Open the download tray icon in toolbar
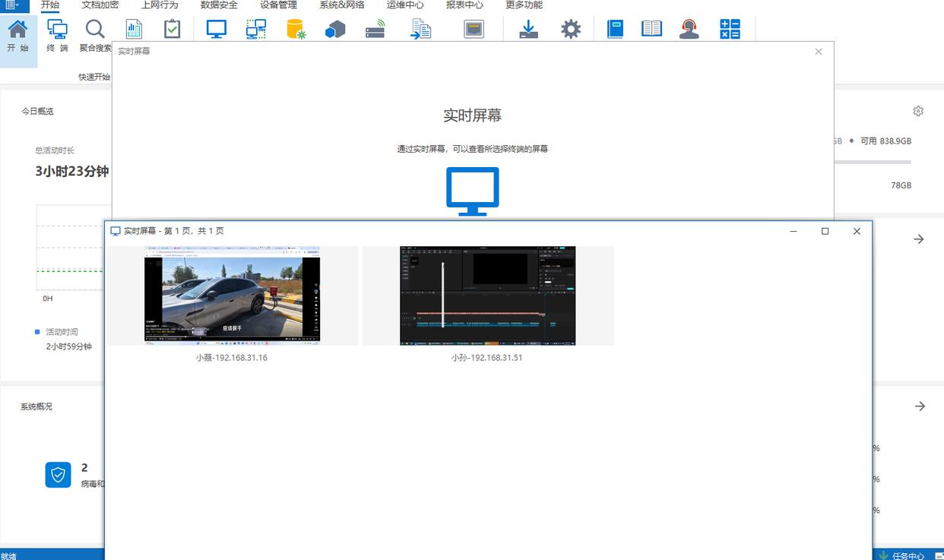 [528, 30]
